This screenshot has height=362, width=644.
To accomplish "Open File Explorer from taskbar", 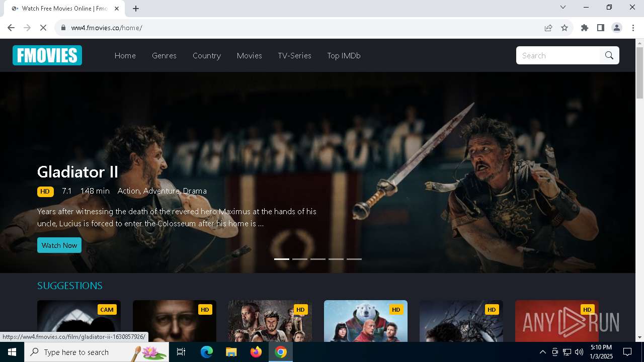I will (x=231, y=352).
